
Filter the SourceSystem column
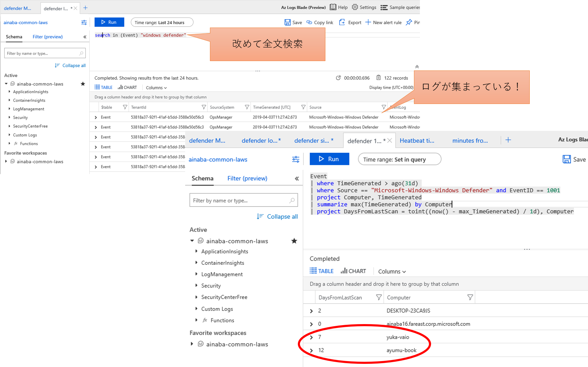click(247, 107)
